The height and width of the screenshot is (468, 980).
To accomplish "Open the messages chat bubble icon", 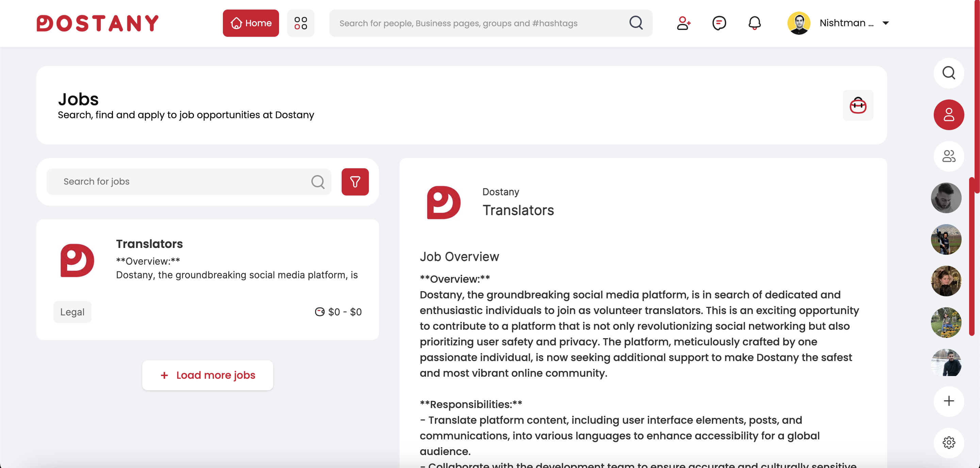I will [x=719, y=23].
